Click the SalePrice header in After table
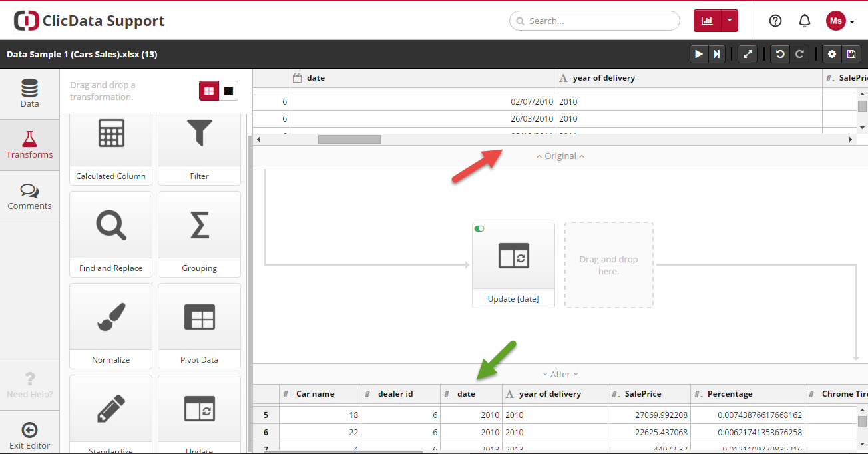This screenshot has width=868, height=454. coord(649,394)
